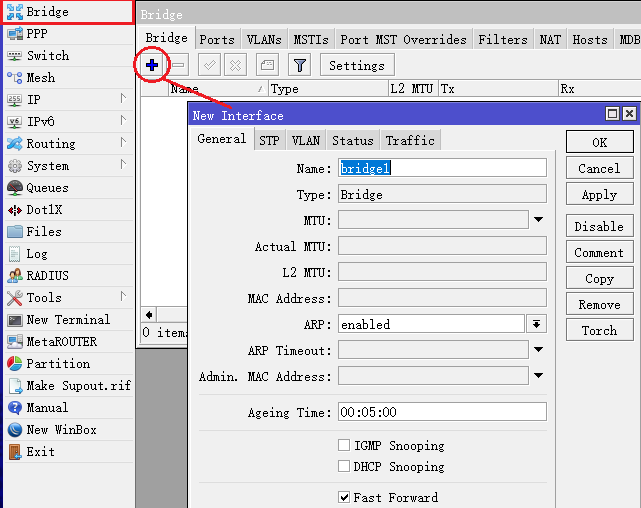
Task: Open RADIUS settings from sidebar
Action: coord(47,276)
